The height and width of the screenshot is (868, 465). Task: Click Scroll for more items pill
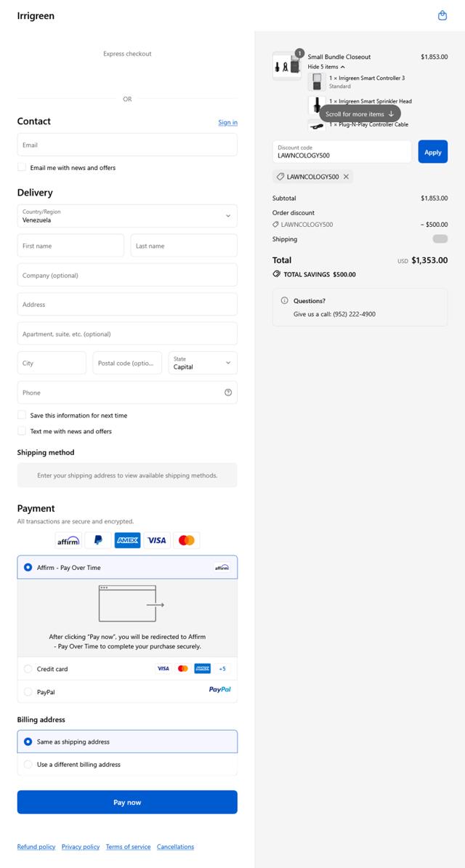[360, 114]
